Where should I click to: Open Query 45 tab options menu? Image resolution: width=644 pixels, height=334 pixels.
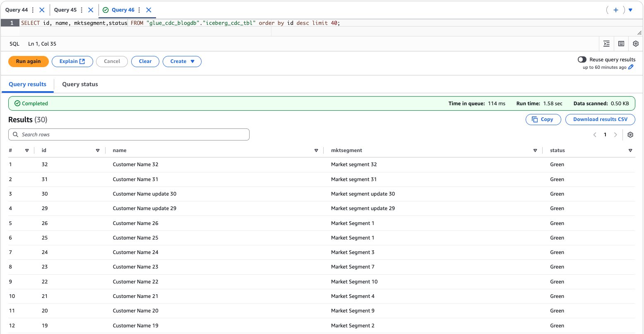82,10
